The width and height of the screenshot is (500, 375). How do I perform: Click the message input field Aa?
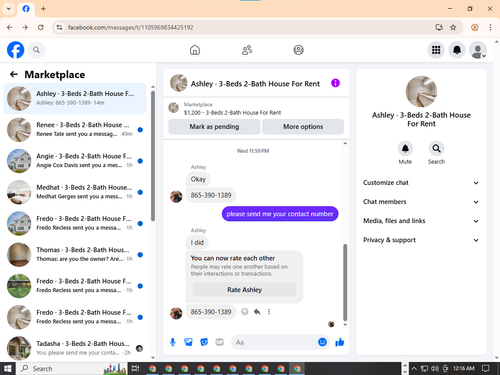[273, 342]
